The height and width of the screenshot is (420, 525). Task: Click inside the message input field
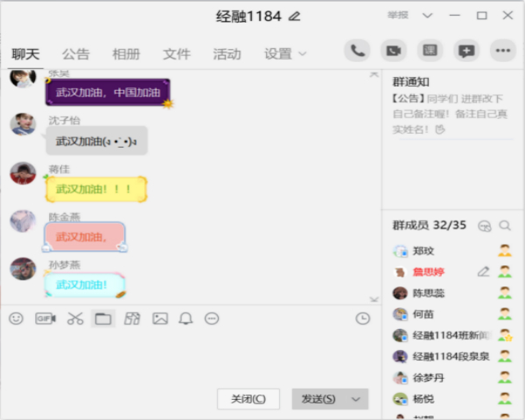click(191, 357)
